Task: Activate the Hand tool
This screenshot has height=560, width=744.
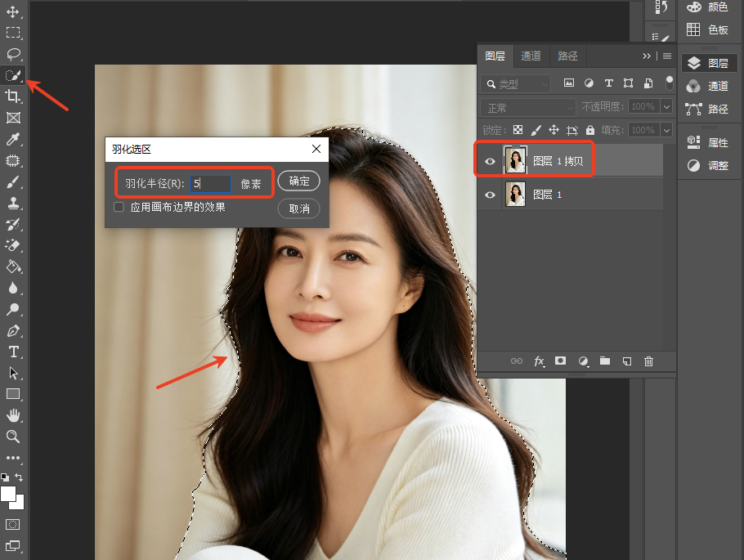Action: (13, 415)
